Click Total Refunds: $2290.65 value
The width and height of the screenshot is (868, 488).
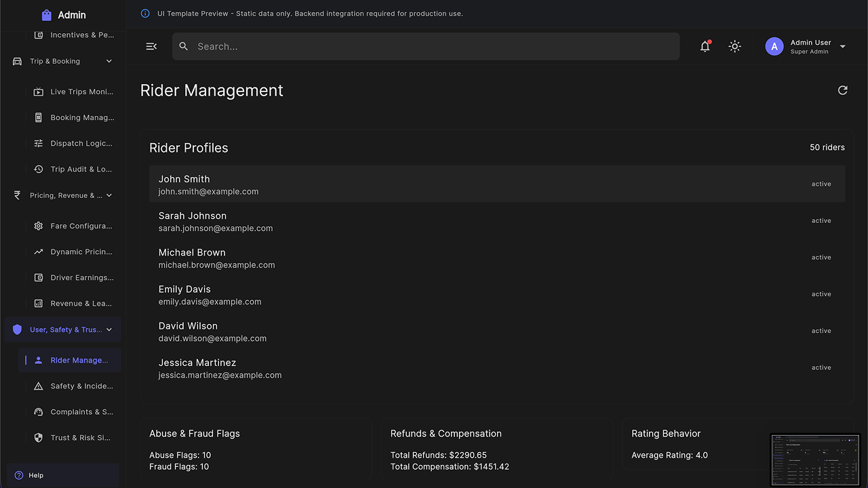click(x=439, y=455)
